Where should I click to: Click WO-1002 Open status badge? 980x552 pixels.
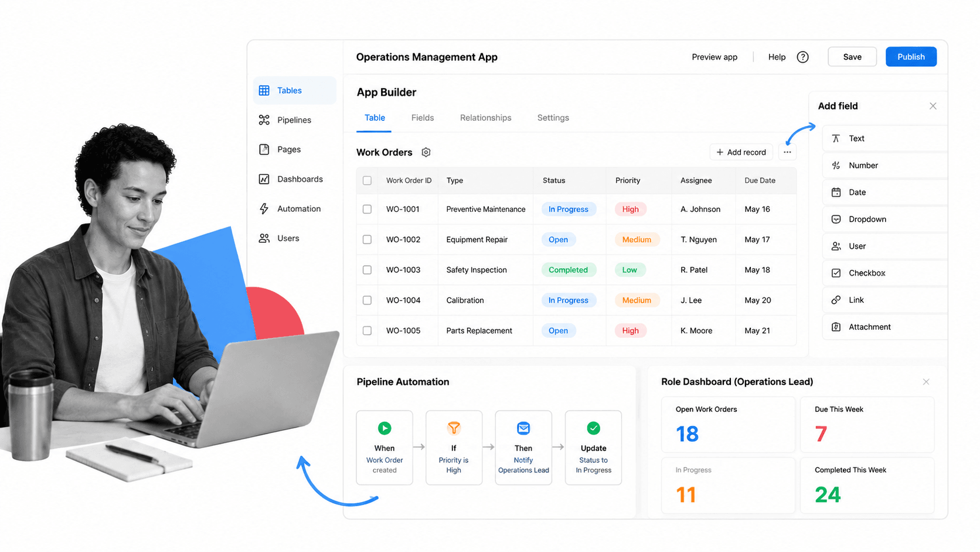coord(558,239)
